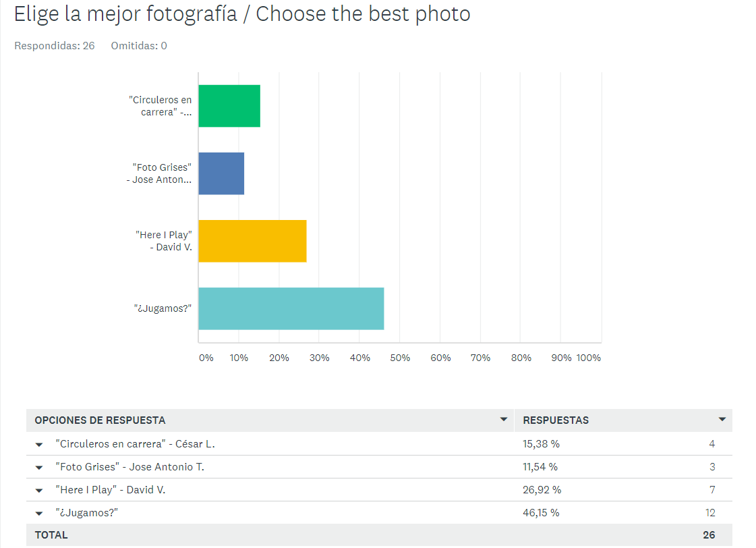756x548 pixels.
Task: Select the yellow Here I Play bar
Action: [x=253, y=241]
